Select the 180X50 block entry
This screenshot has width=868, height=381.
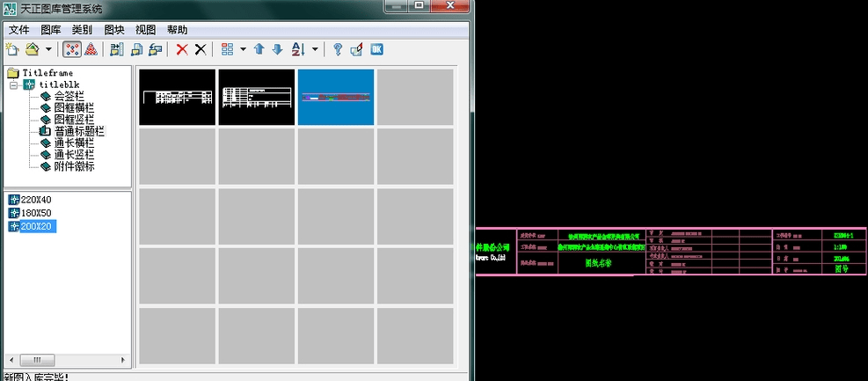point(36,213)
